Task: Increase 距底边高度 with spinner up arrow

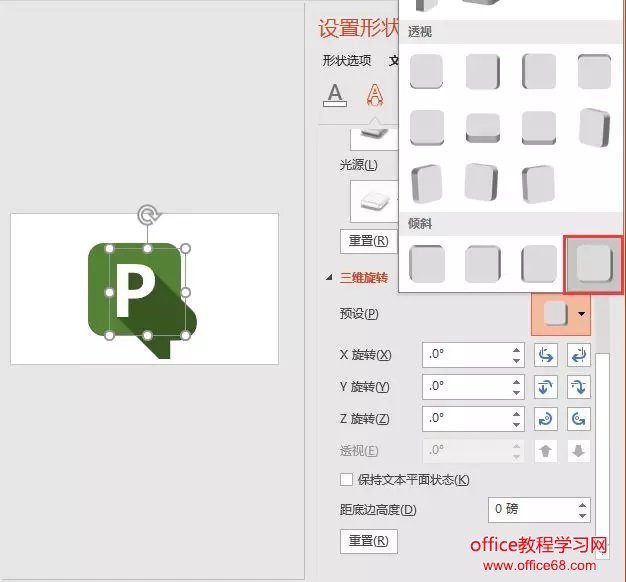Action: pyautogui.click(x=582, y=505)
